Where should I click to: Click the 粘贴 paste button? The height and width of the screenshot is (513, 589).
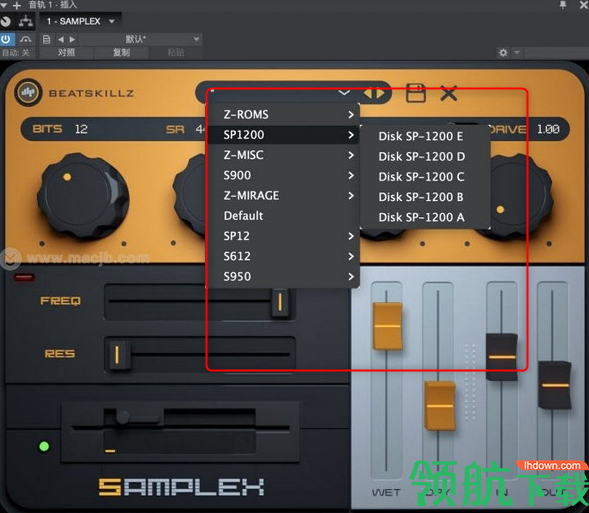[x=176, y=53]
